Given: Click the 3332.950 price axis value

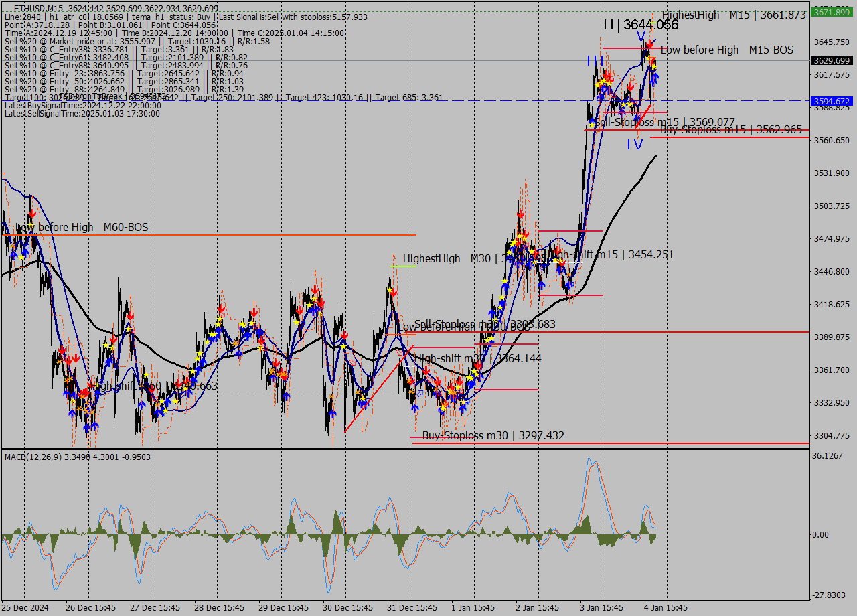Looking at the screenshot, I should pos(831,402).
